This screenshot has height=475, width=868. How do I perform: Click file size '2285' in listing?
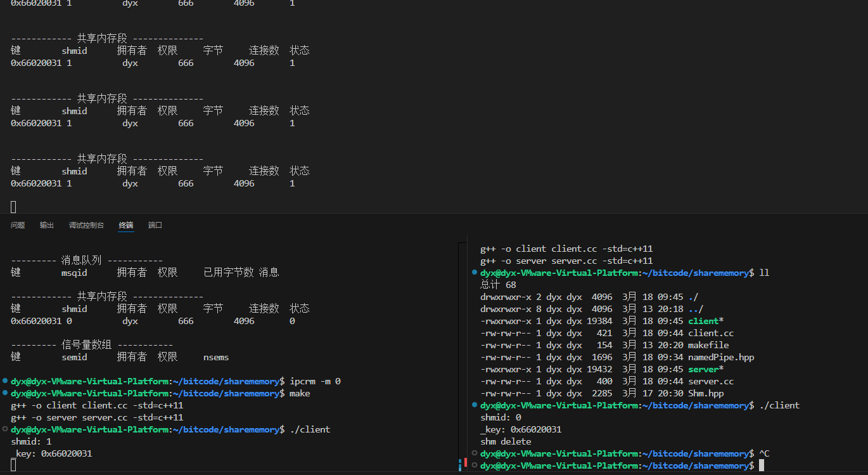pyautogui.click(x=602, y=393)
